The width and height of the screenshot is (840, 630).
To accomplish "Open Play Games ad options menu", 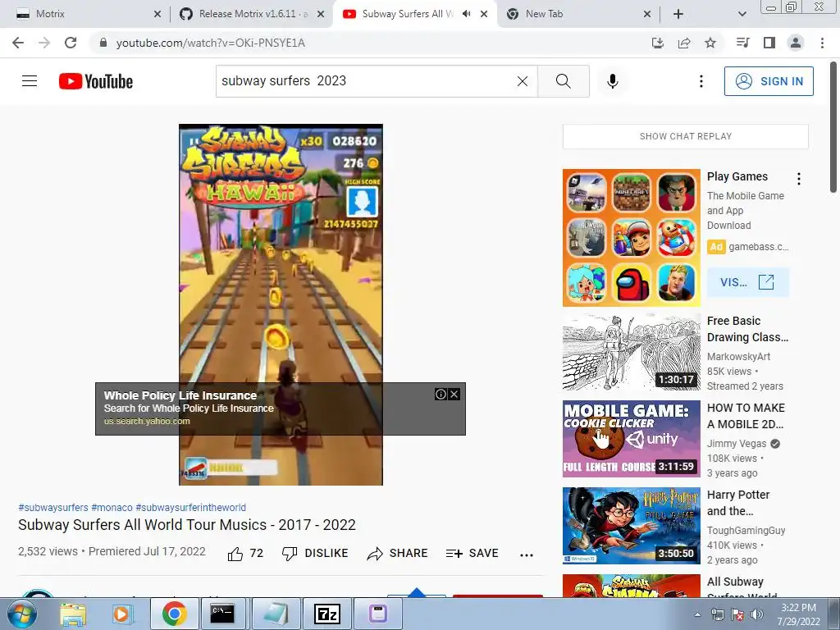I will [799, 179].
